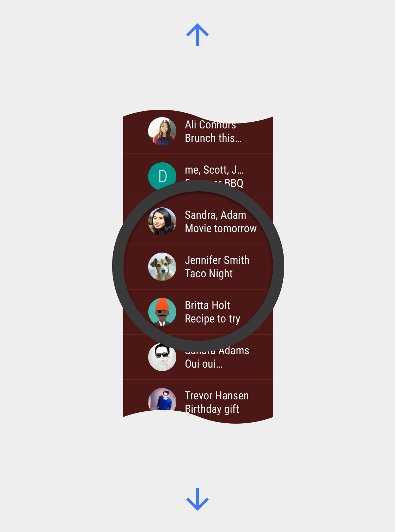Tap the teal D avatar circle
This screenshot has width=395, height=532.
click(x=162, y=176)
